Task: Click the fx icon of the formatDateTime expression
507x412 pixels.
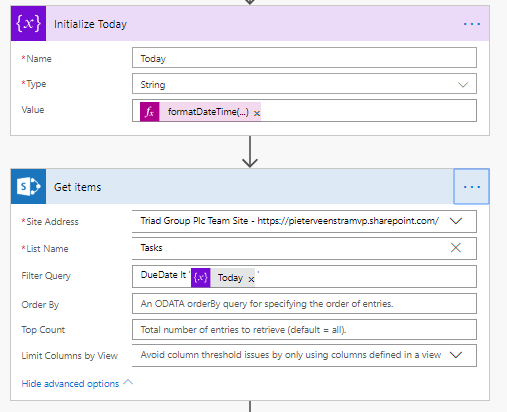Action: pyautogui.click(x=150, y=112)
